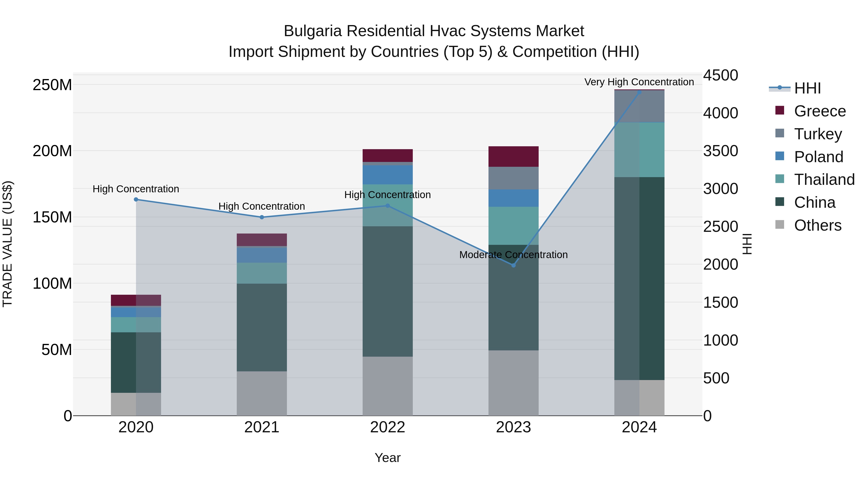This screenshot has height=488, width=868.
Task: Toggle Greece series in legend
Action: (x=810, y=111)
